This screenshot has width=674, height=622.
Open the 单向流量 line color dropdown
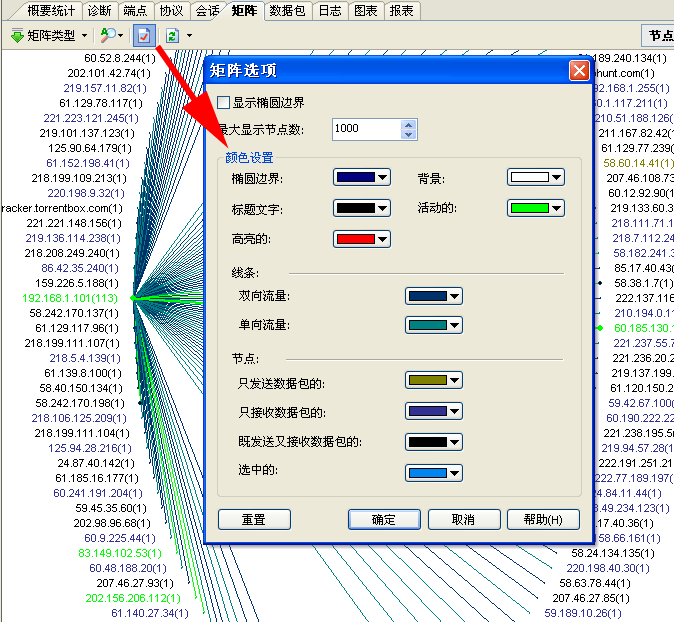434,325
